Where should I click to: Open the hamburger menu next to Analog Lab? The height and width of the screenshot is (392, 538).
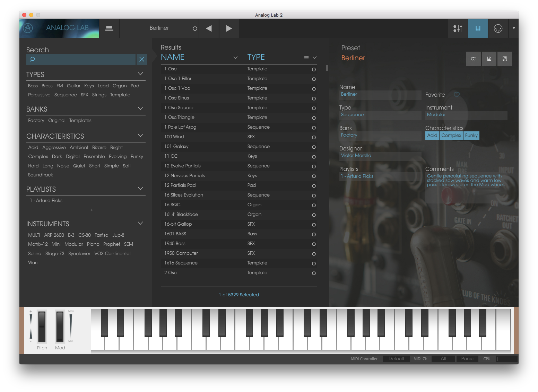[x=109, y=28]
